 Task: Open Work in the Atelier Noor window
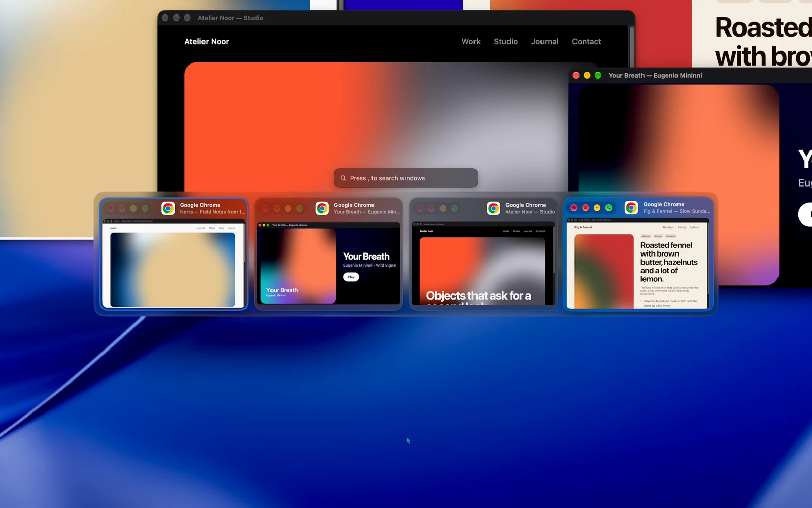pyautogui.click(x=471, y=42)
